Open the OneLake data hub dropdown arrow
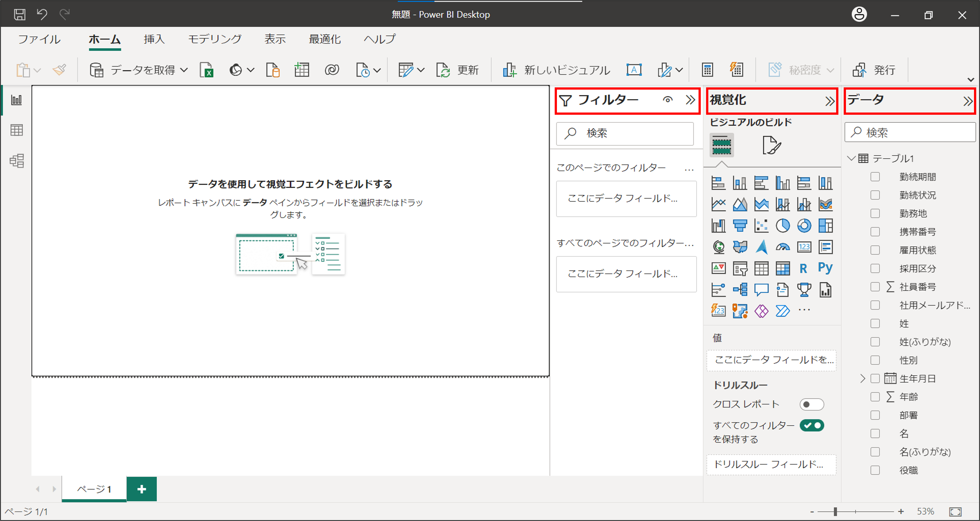This screenshot has width=980, height=521. (250, 70)
